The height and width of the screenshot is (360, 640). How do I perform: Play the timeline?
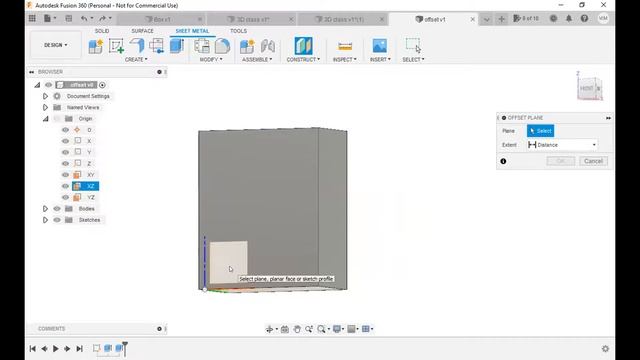[x=56, y=349]
